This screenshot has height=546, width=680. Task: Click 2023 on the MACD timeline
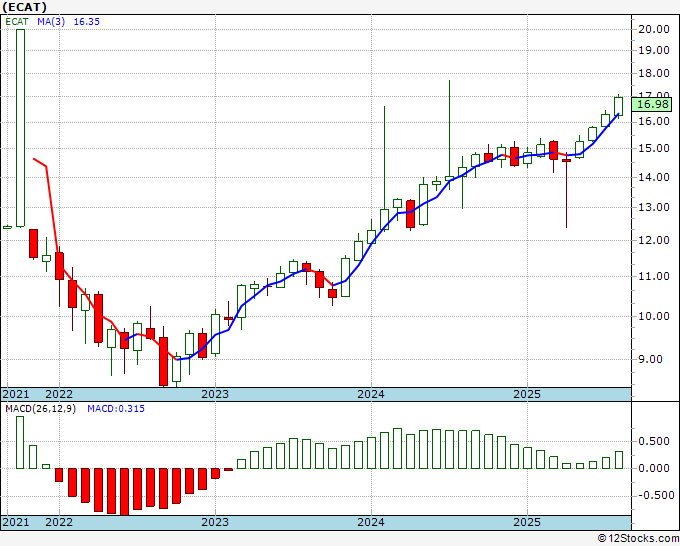pyautogui.click(x=215, y=522)
